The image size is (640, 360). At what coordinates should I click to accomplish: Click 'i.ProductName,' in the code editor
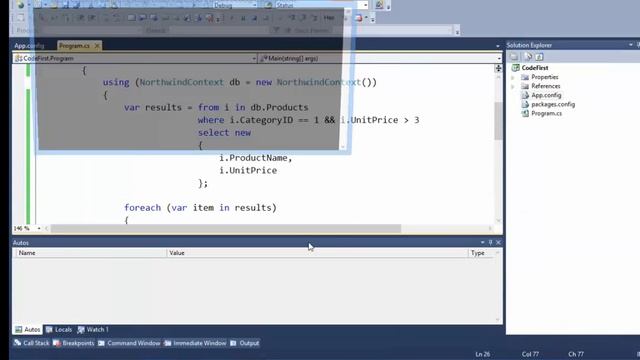(256, 158)
